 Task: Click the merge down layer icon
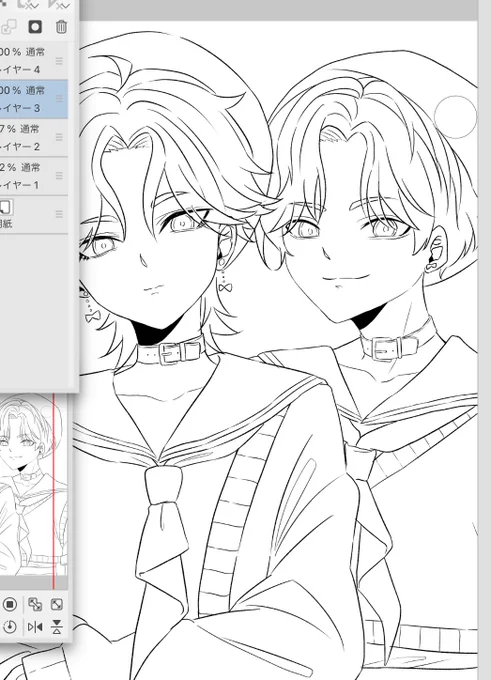(x=9, y=27)
